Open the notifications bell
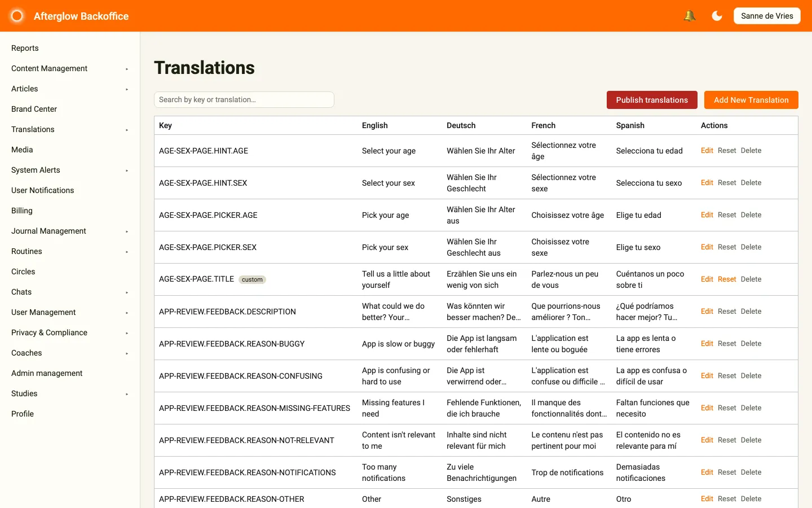Viewport: 812px width, 508px height. [689, 16]
